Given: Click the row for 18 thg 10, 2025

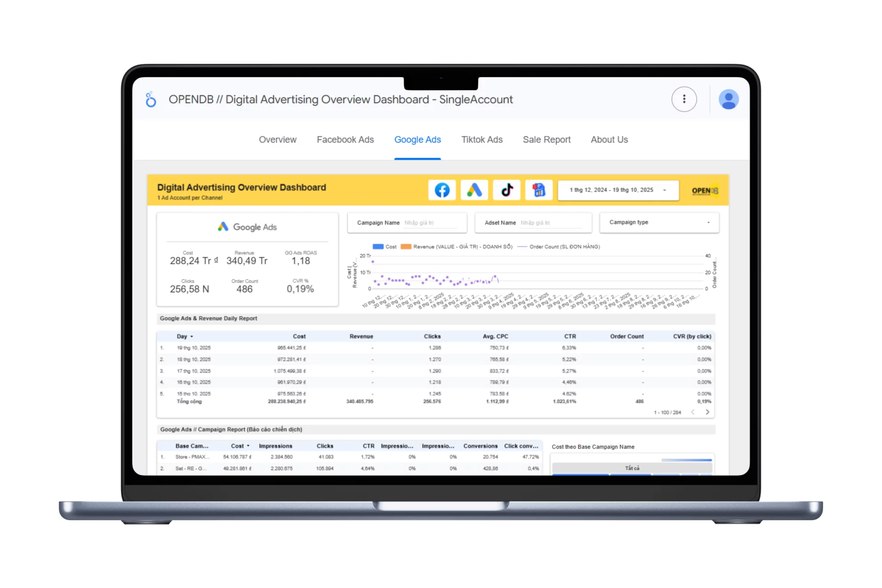Looking at the screenshot, I should (x=435, y=360).
